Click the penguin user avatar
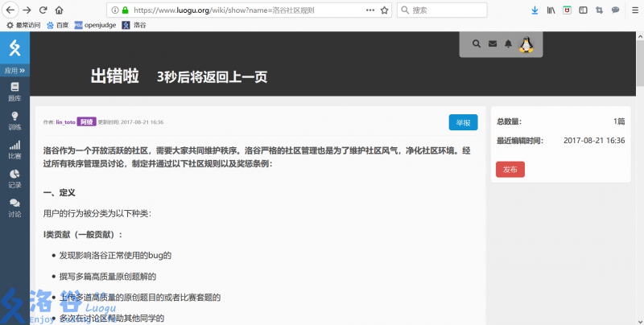Viewport: 644px width, 325px height. pos(526,44)
